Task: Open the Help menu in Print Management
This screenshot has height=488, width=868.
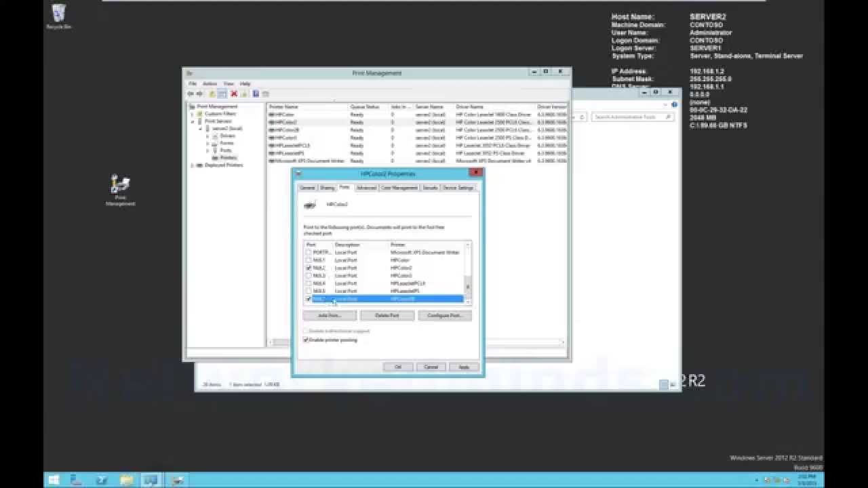Action: [x=245, y=83]
